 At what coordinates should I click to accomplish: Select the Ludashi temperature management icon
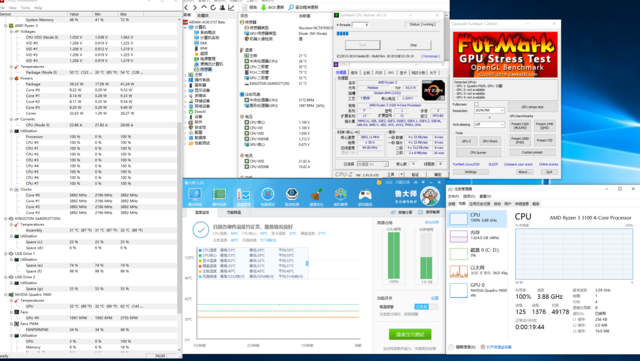(x=243, y=195)
